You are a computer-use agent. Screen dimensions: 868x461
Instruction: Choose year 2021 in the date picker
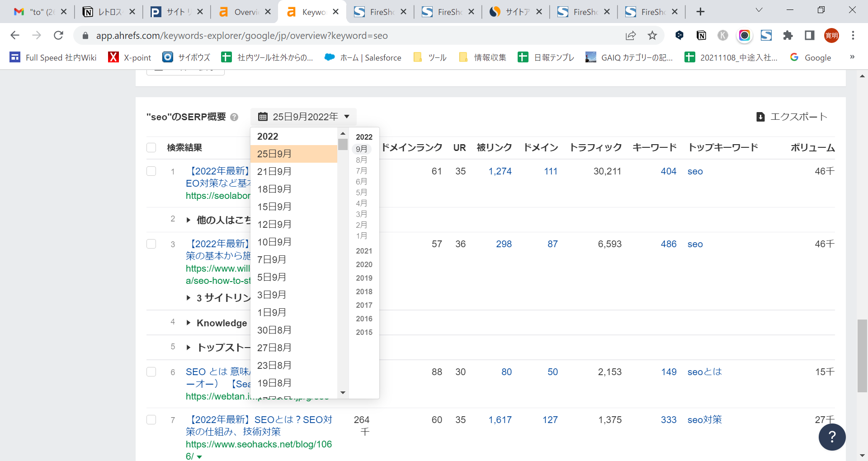point(364,251)
